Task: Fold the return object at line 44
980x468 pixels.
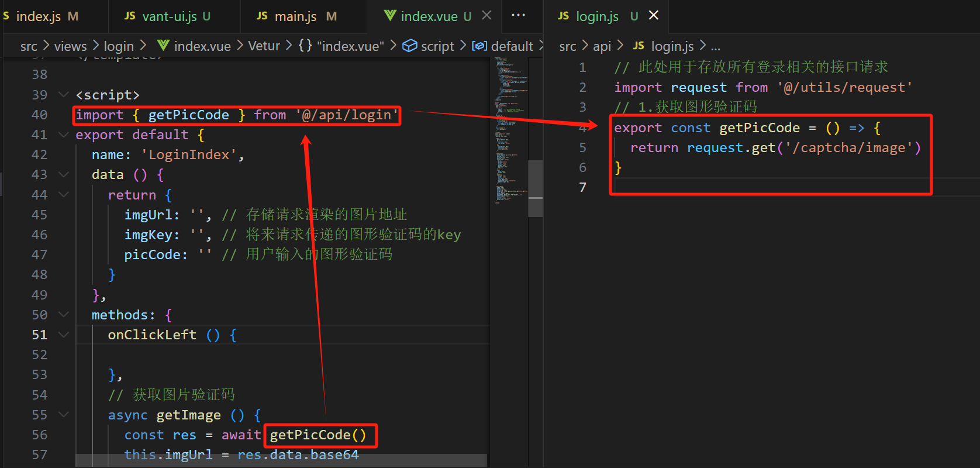Action: point(64,195)
